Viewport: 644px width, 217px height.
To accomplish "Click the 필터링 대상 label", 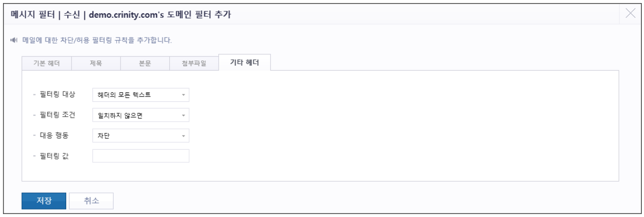I will [x=57, y=94].
